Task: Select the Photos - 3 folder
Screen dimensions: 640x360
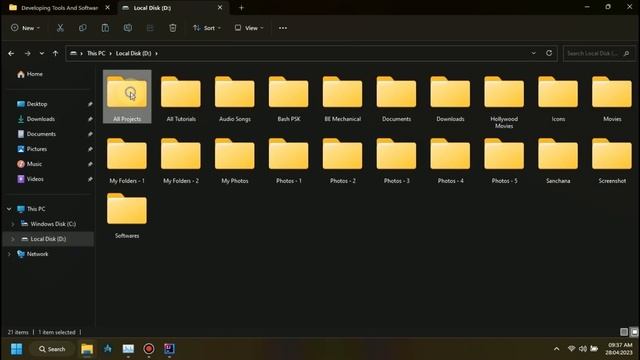Action: pyautogui.click(x=396, y=160)
